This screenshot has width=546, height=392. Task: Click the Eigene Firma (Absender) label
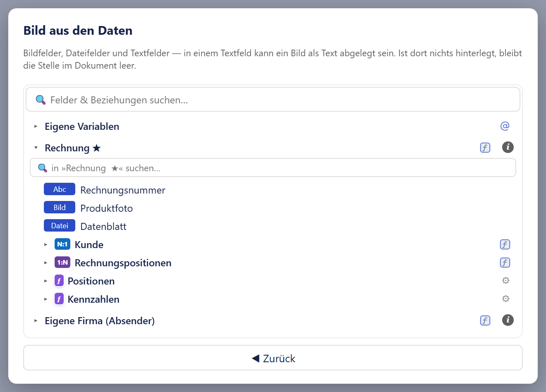tap(100, 321)
